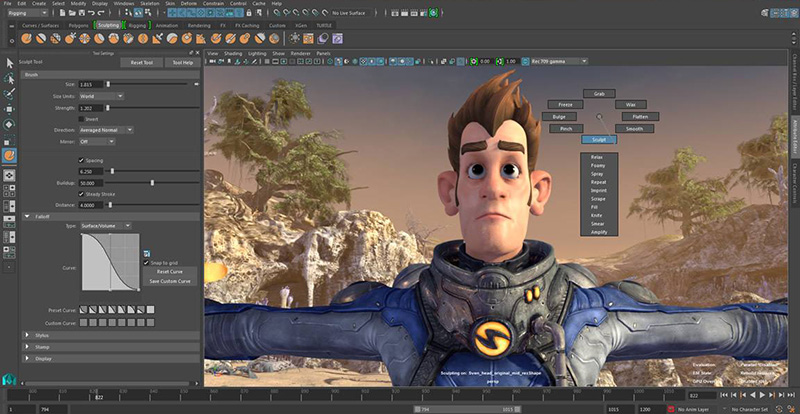800x414 pixels.
Task: Expand the Stamp section
Action: pyautogui.click(x=28, y=347)
